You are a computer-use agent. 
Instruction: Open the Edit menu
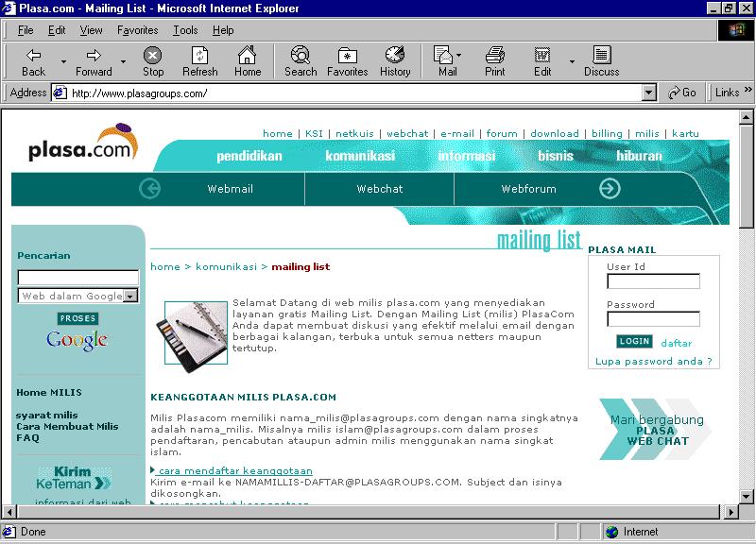pos(57,30)
